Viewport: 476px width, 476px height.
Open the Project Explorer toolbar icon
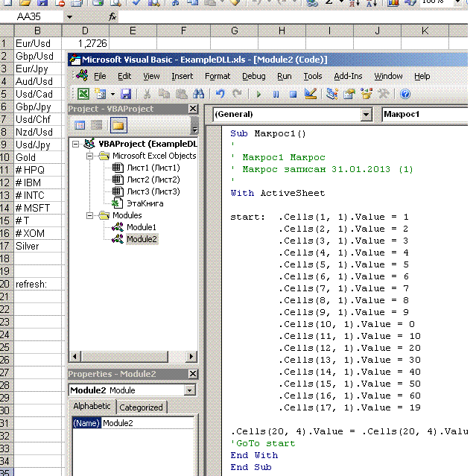(331, 94)
